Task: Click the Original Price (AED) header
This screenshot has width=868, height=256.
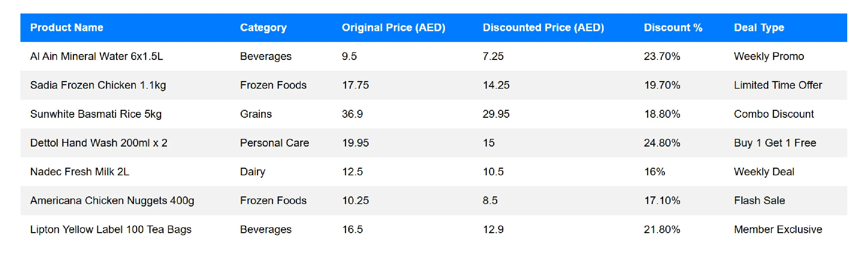Action: point(393,28)
